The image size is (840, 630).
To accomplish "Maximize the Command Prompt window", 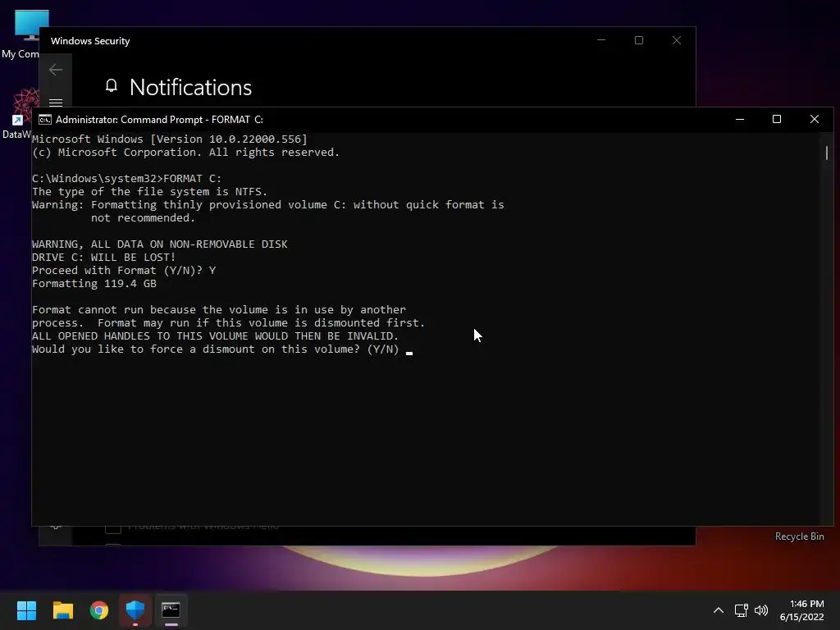I will pos(777,120).
